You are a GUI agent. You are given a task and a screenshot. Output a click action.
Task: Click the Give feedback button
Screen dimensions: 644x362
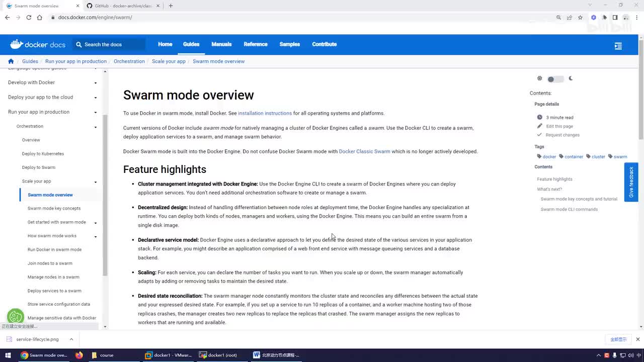pos(631,182)
